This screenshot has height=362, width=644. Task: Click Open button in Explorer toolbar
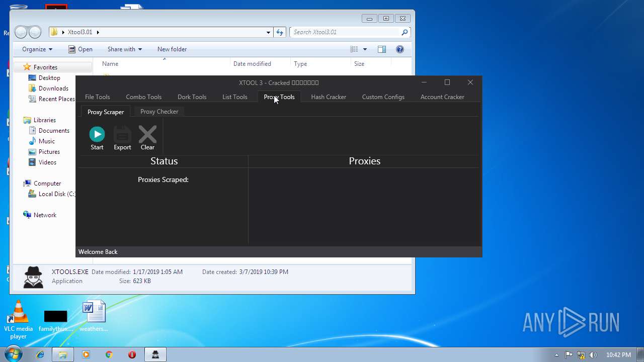pyautogui.click(x=80, y=49)
